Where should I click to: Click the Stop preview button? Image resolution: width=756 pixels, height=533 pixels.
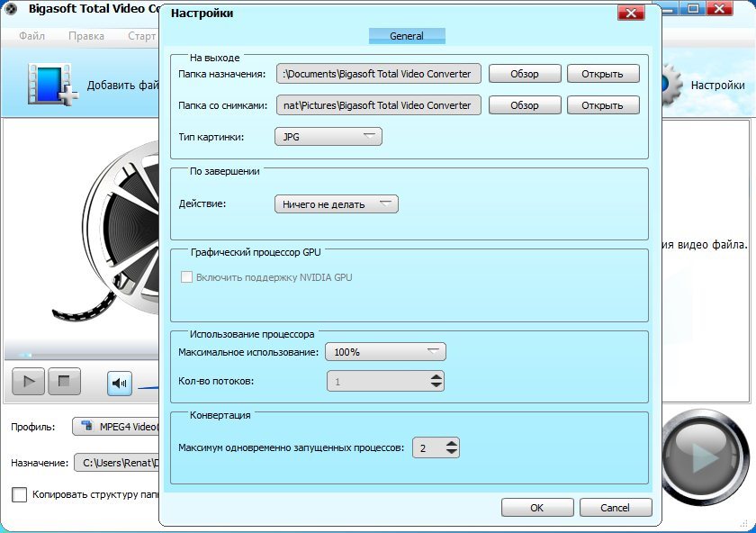(64, 382)
